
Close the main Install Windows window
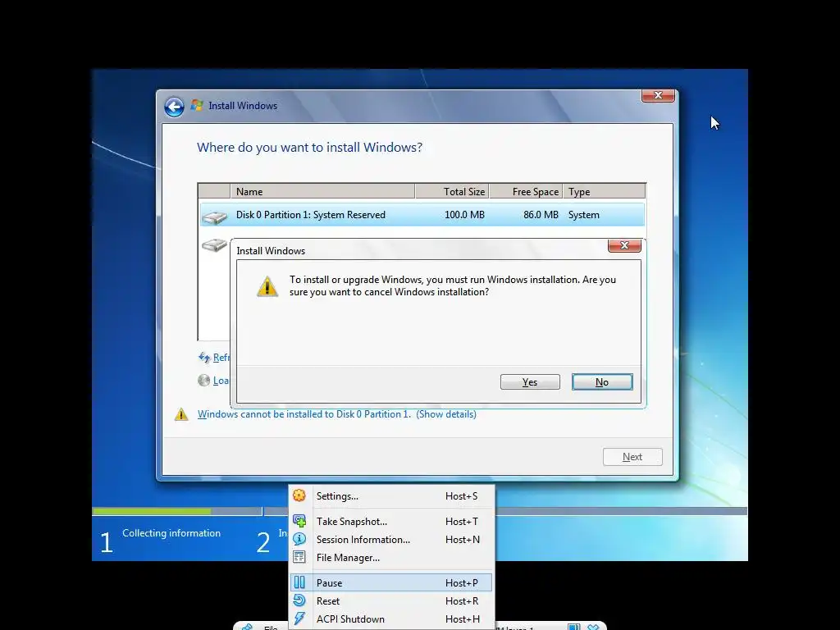[x=658, y=96]
